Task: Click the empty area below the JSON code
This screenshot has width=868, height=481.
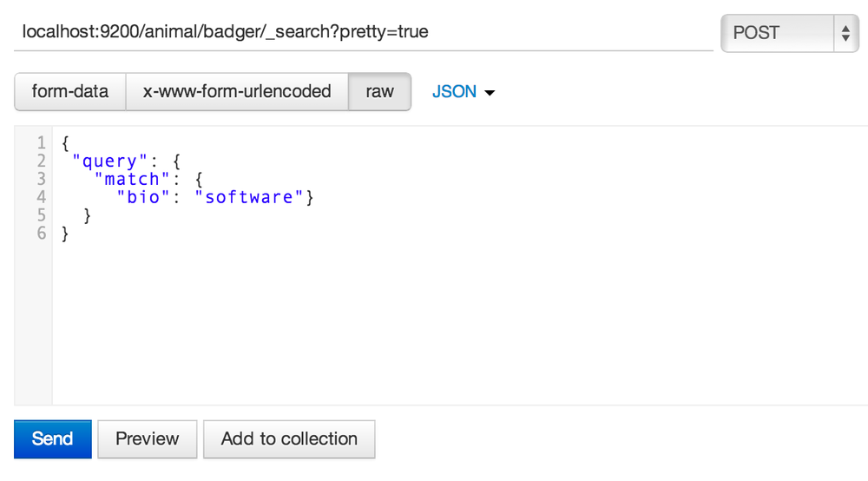Action: pos(434,330)
